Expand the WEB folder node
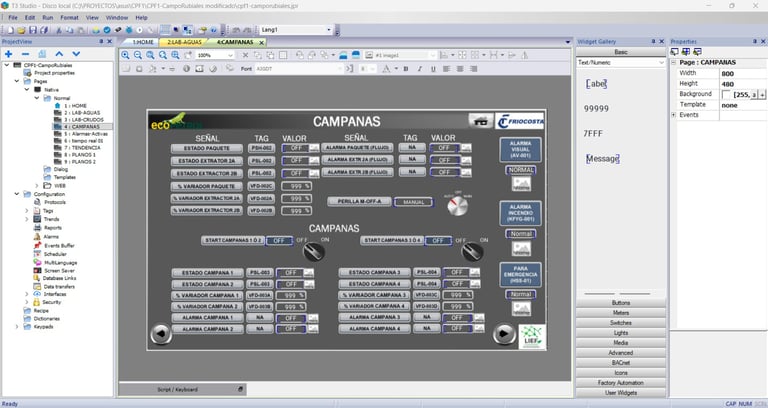Viewport: 768px width, 408px height. click(37, 186)
